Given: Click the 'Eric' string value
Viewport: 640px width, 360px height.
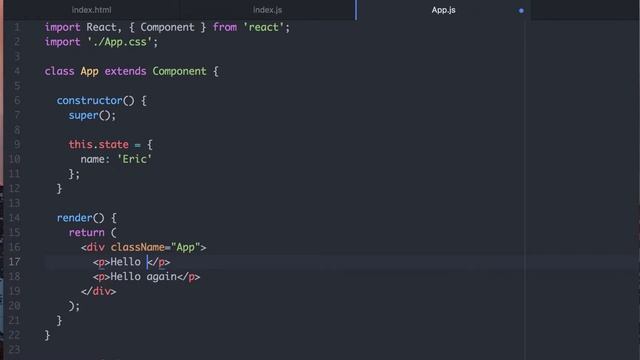Looking at the screenshot, I should click(134, 159).
